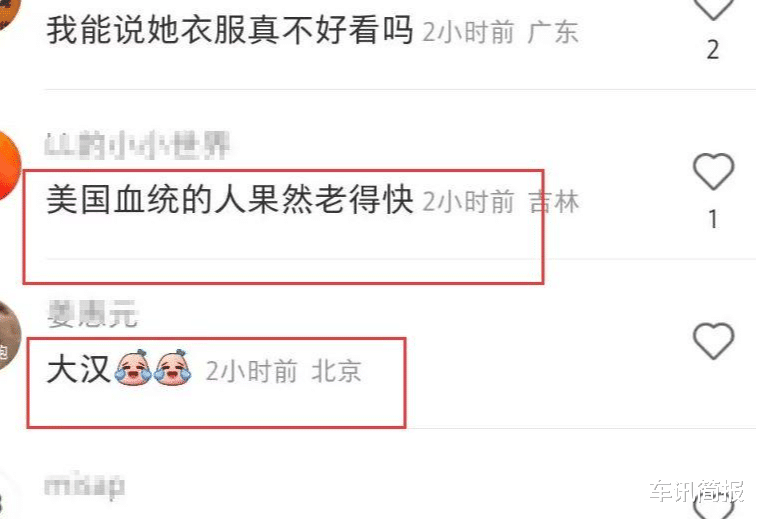Like the top comment about 衣服真不好看
Image resolution: width=757 pixels, height=519 pixels.
(x=713, y=7)
